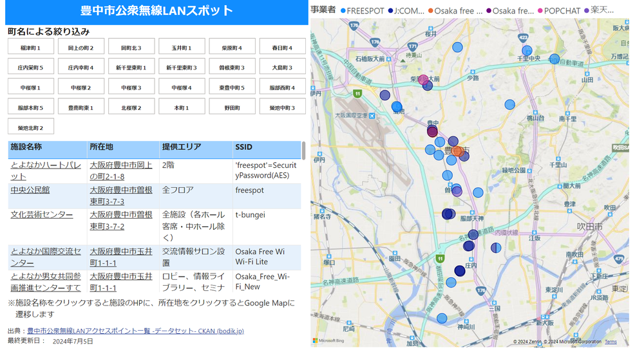Open とよなか国際交流センター link

click(46, 257)
